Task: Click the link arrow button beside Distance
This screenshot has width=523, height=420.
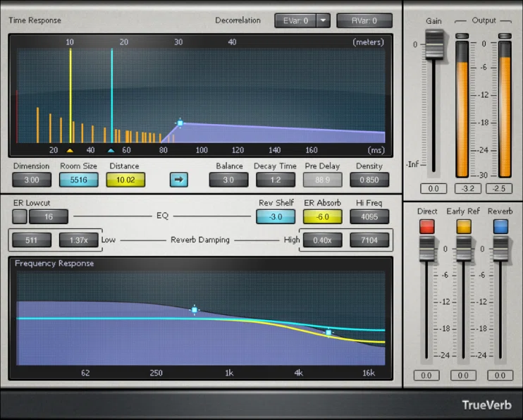Action: 179,180
